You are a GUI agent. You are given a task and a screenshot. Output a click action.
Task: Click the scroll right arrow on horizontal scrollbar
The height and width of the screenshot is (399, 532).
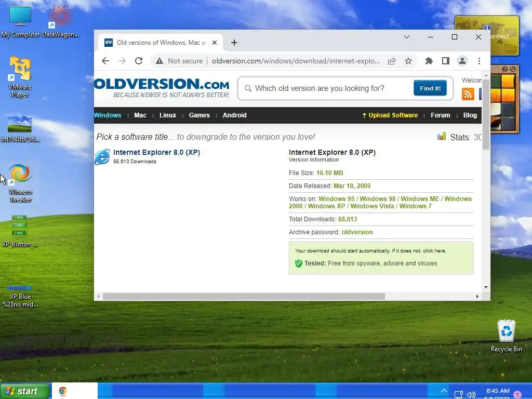[477, 297]
